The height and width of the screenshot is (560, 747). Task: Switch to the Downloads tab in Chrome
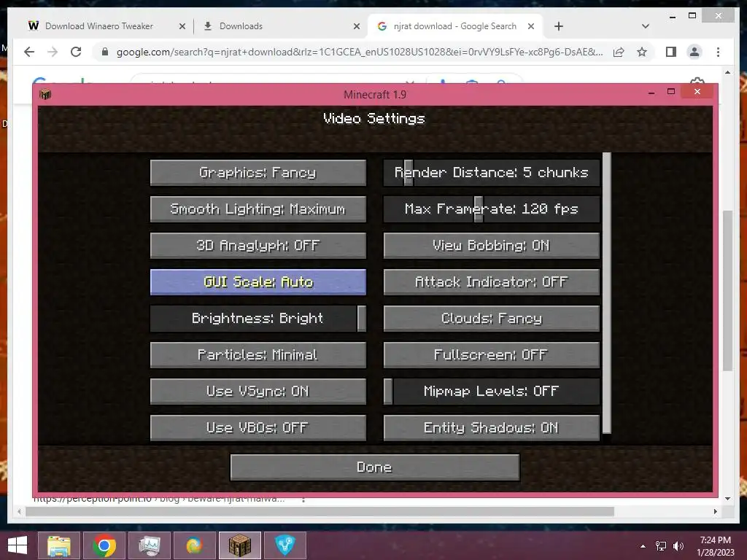point(241,26)
